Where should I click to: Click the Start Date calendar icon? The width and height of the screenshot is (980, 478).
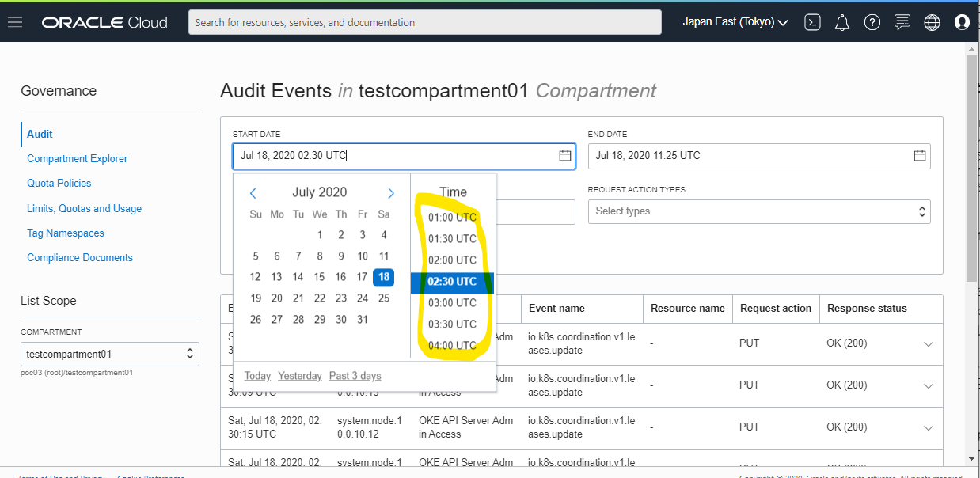(x=565, y=156)
